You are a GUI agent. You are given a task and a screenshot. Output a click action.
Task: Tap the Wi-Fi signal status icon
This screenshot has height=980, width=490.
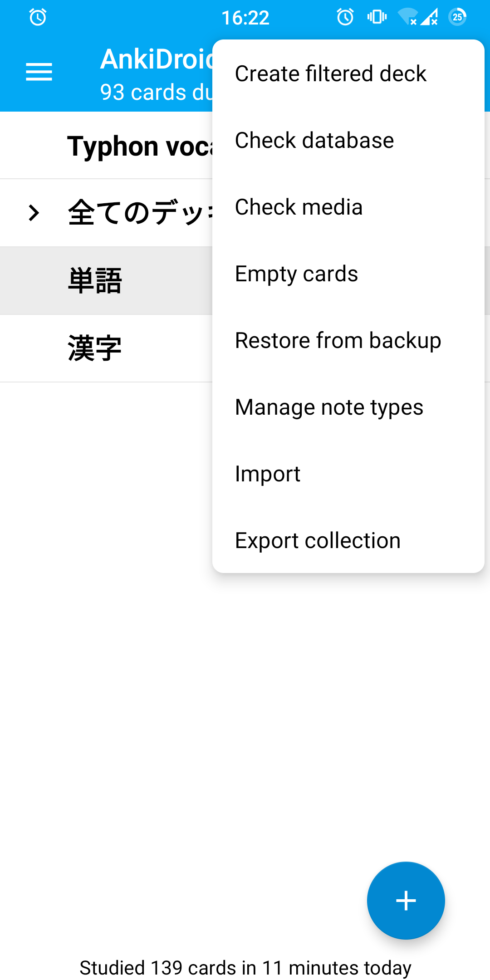coord(407,17)
